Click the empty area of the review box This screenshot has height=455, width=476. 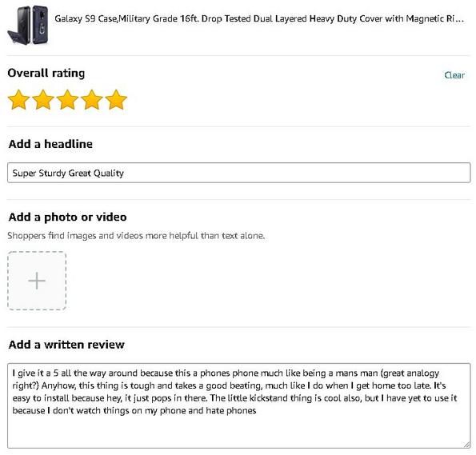point(239,433)
